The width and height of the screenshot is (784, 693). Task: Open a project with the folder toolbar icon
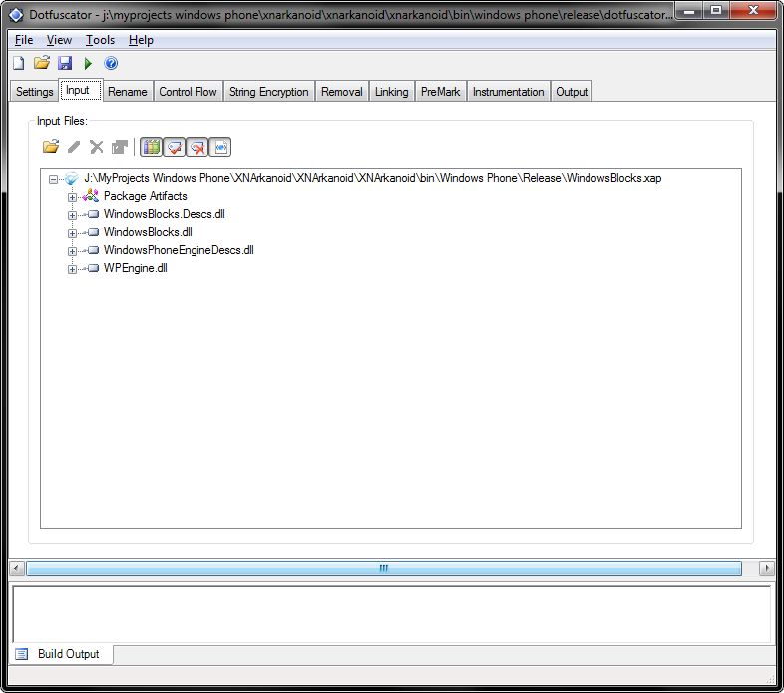pyautogui.click(x=42, y=63)
